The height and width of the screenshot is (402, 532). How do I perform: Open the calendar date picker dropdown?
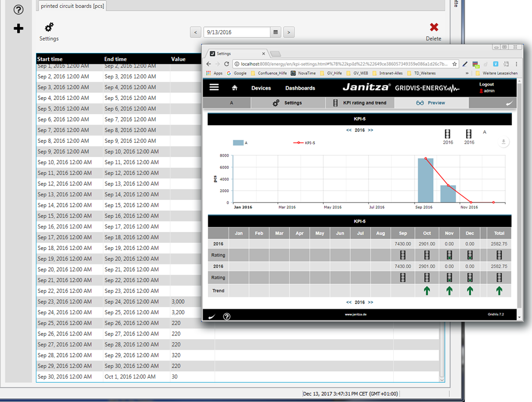pos(276,32)
